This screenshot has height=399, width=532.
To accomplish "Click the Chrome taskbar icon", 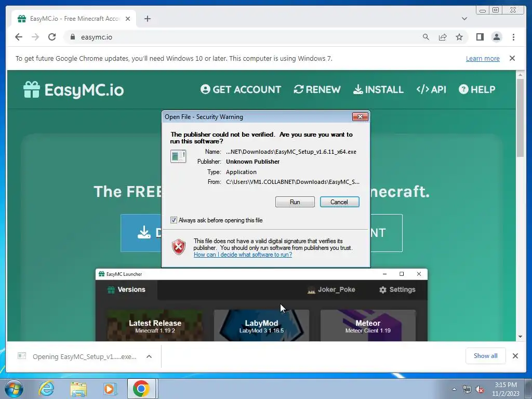I will coord(141,389).
